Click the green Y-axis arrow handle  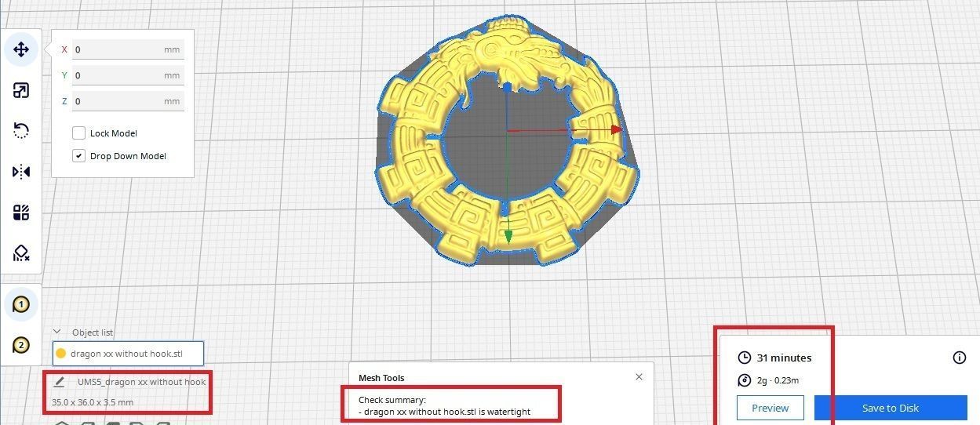click(x=508, y=236)
